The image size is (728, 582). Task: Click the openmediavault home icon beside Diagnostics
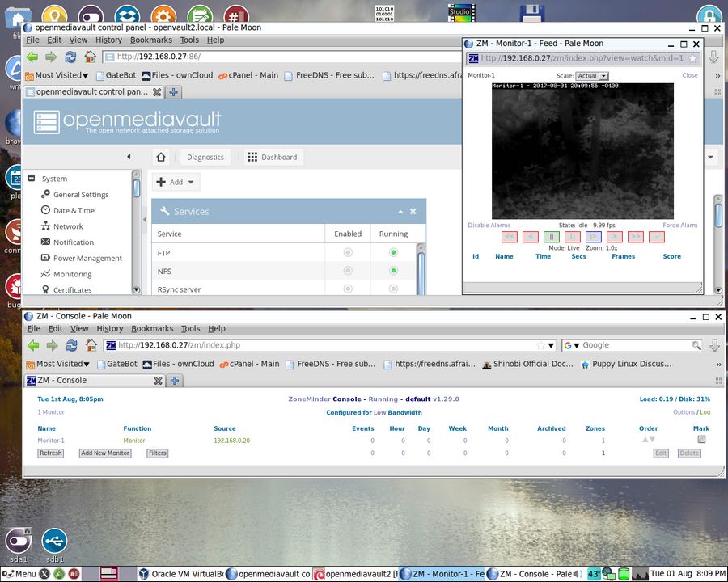click(x=161, y=157)
